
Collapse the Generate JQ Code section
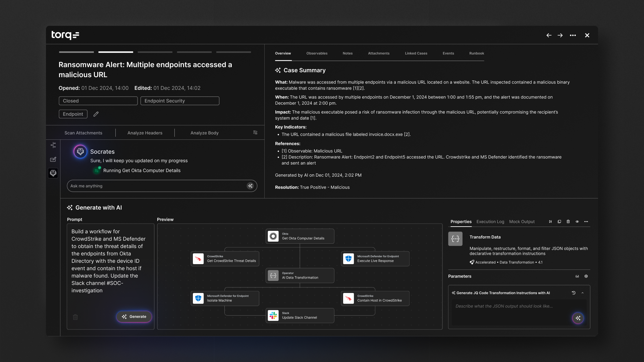coord(583,293)
